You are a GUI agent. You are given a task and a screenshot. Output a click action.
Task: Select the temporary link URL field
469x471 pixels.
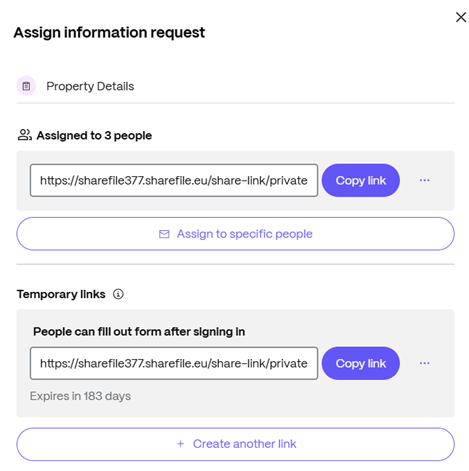pyautogui.click(x=174, y=363)
